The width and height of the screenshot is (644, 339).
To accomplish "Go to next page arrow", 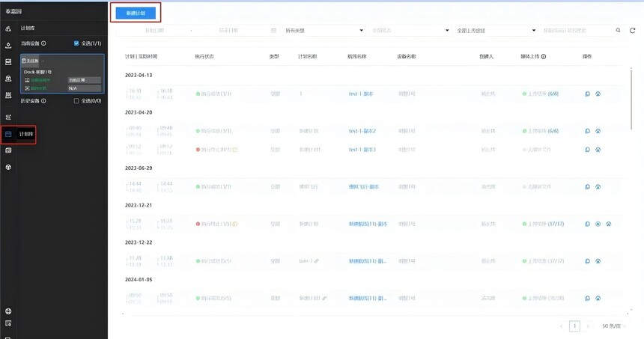I will tap(588, 326).
